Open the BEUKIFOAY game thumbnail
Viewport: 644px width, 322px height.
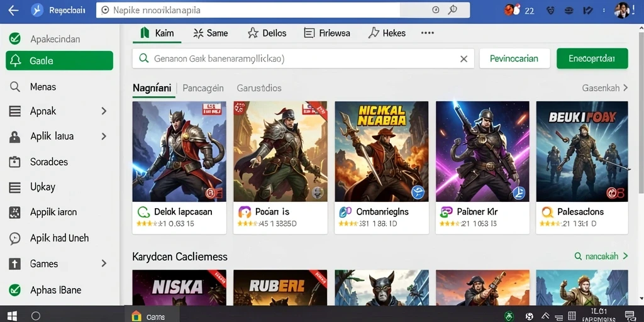582,152
